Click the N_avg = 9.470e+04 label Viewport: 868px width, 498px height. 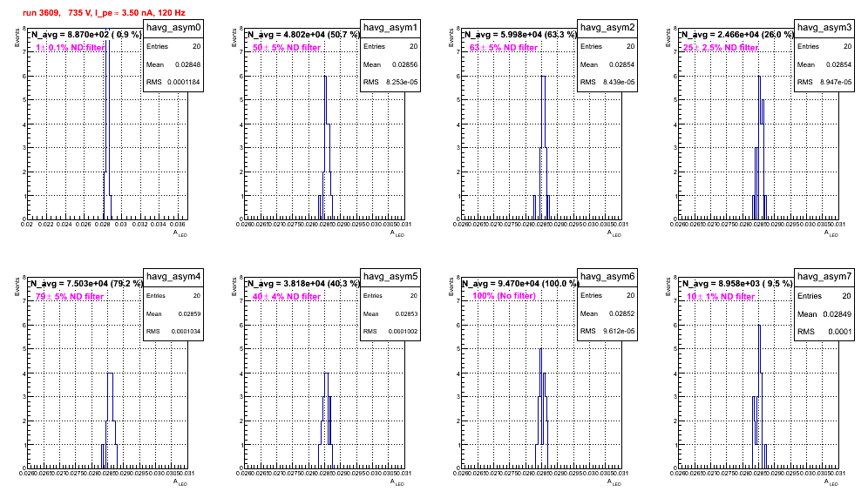tap(519, 283)
